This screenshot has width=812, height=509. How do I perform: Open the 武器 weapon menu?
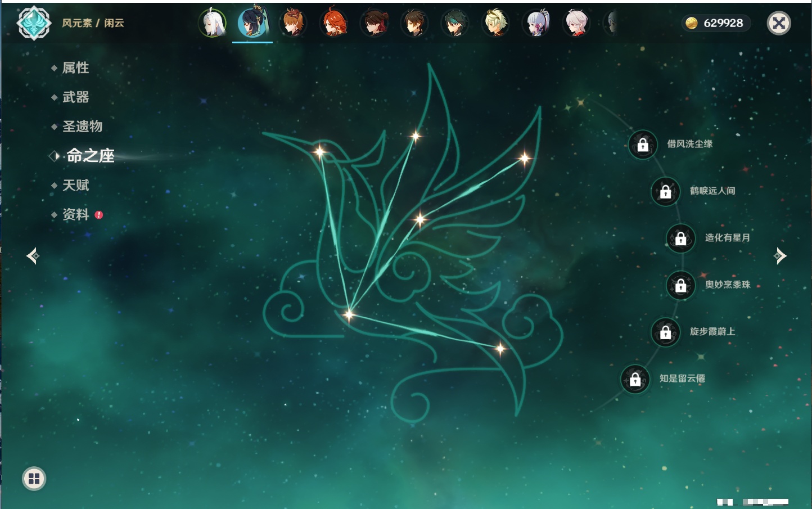[75, 97]
